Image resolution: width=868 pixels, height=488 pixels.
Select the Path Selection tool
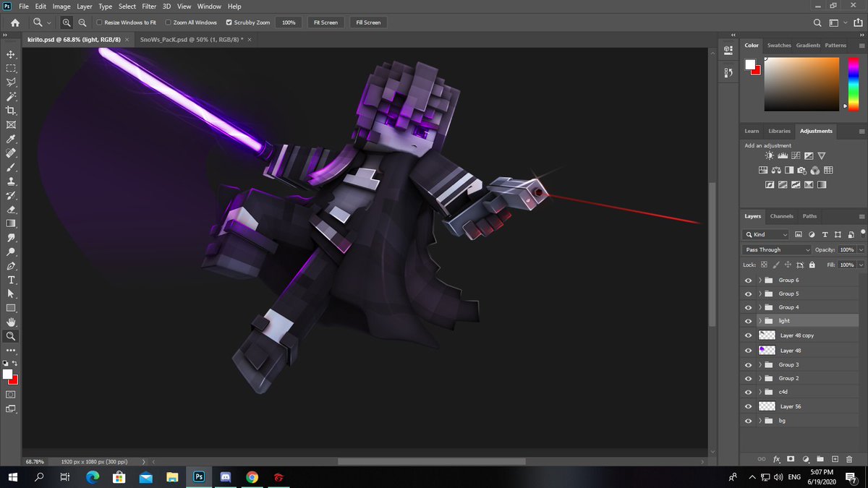(x=11, y=294)
